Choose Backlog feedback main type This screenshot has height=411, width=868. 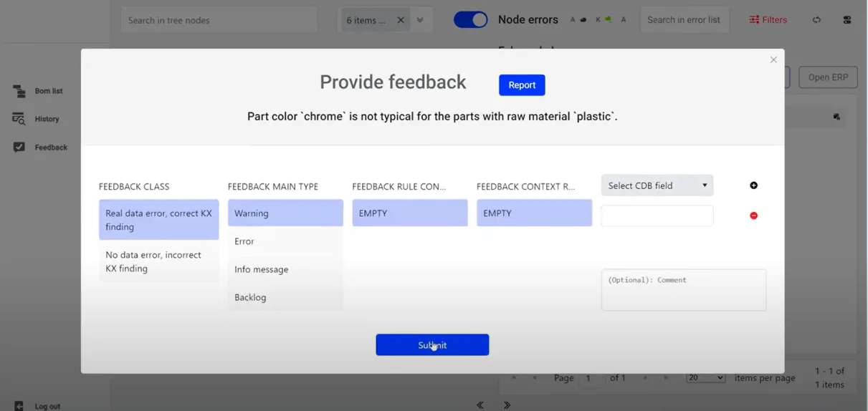pyautogui.click(x=285, y=297)
